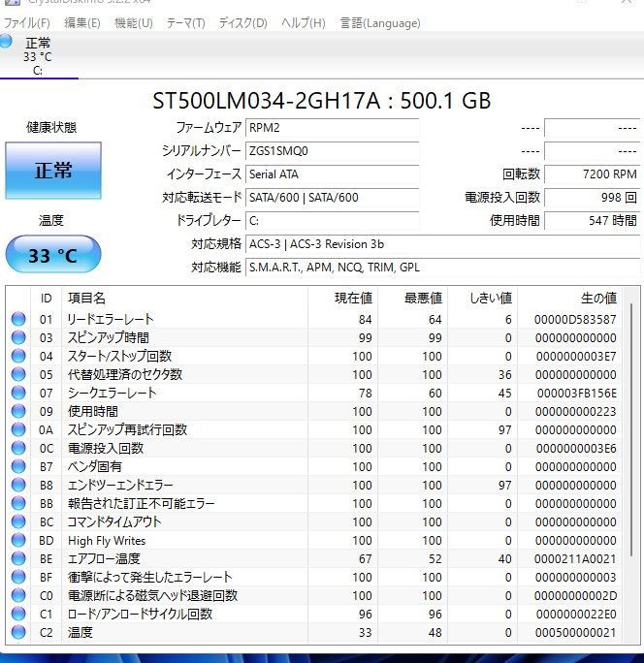Click raw value 00500000021 in 温度 row

point(575,633)
